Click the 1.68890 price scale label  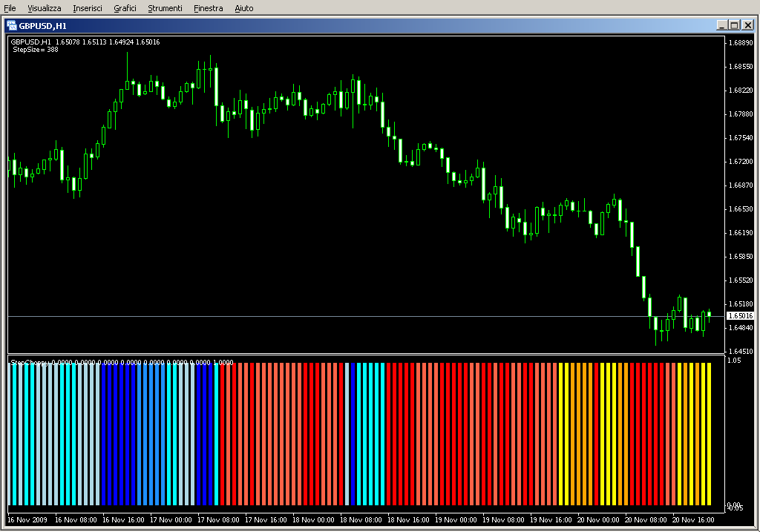pos(741,42)
